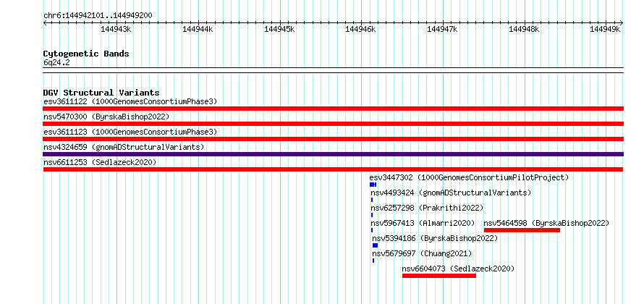
Task: Click the 144945k ruler tick label
Action: pyautogui.click(x=279, y=29)
